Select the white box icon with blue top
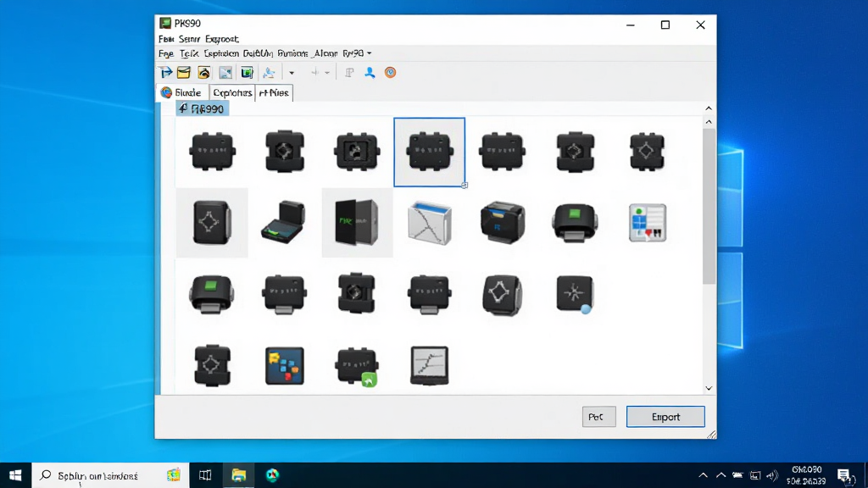This screenshot has height=488, width=868. coord(430,223)
